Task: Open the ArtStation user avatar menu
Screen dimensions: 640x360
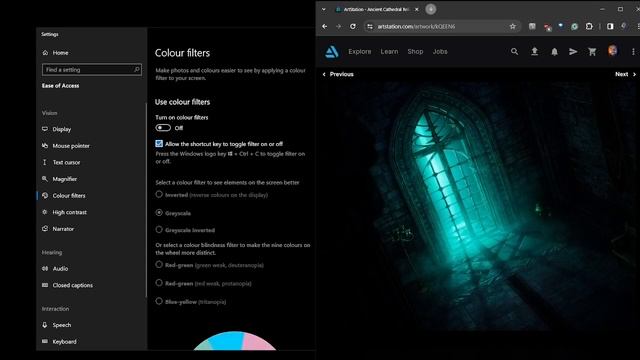Action: tap(612, 51)
